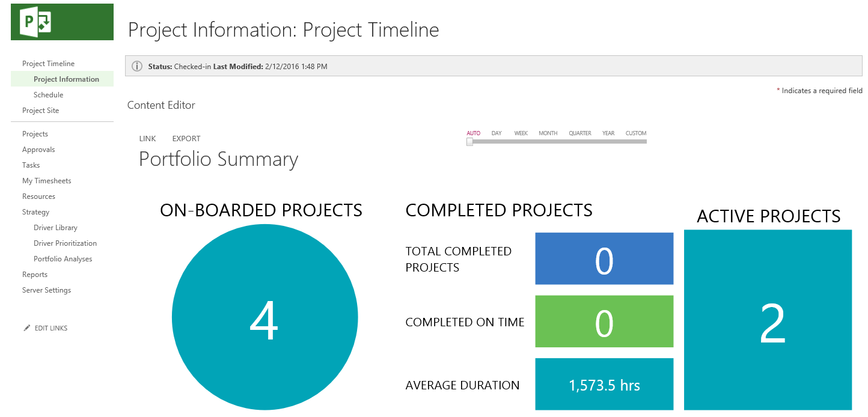Open Approvals in the navigation
The height and width of the screenshot is (417, 868).
coord(38,150)
